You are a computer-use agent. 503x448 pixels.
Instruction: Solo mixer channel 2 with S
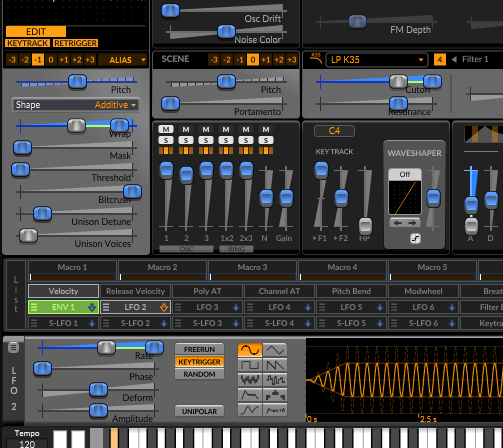point(186,140)
